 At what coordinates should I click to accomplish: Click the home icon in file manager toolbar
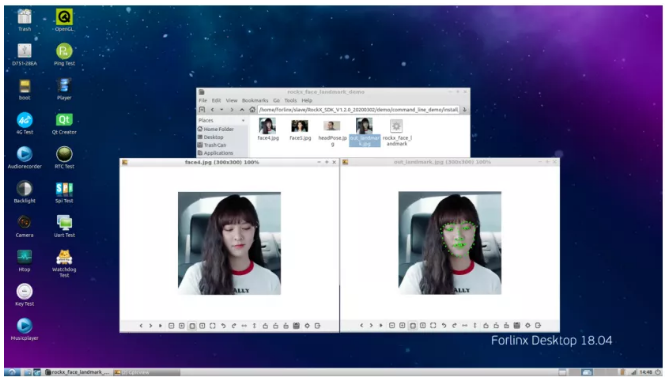point(252,110)
